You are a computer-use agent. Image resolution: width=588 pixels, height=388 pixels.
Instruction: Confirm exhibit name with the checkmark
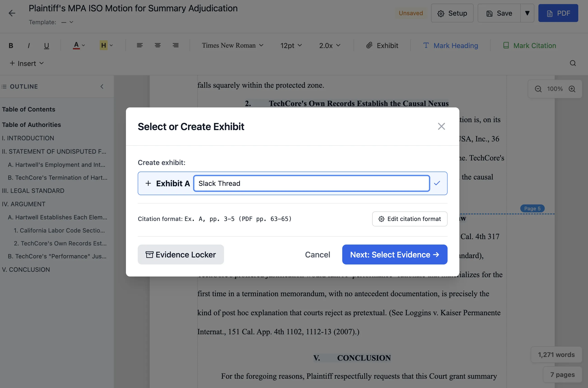tap(437, 183)
